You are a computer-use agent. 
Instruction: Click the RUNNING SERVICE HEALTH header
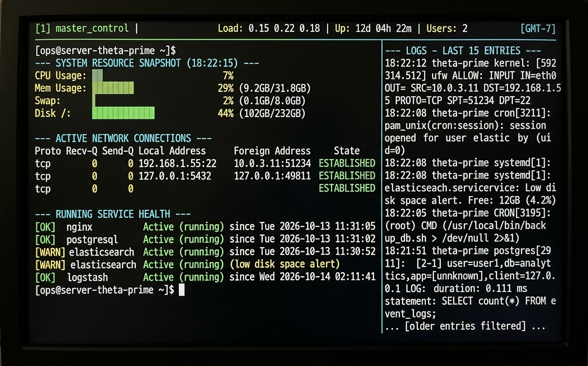[x=113, y=214]
